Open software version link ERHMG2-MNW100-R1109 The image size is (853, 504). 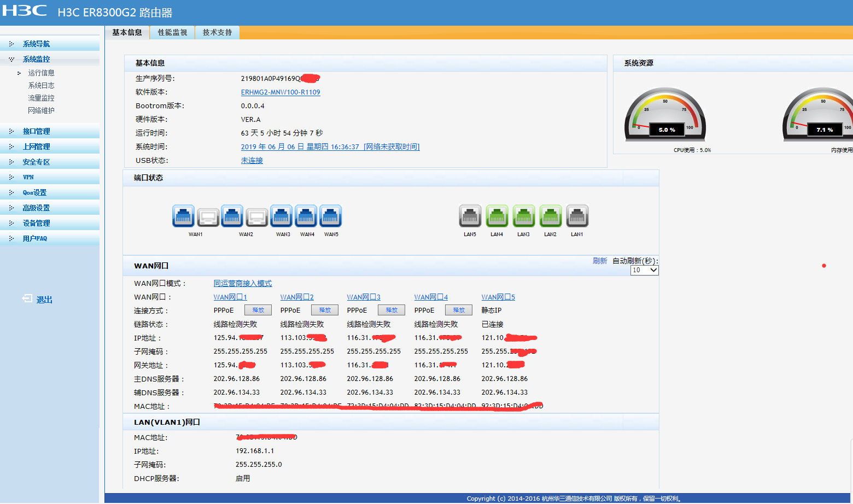click(281, 92)
